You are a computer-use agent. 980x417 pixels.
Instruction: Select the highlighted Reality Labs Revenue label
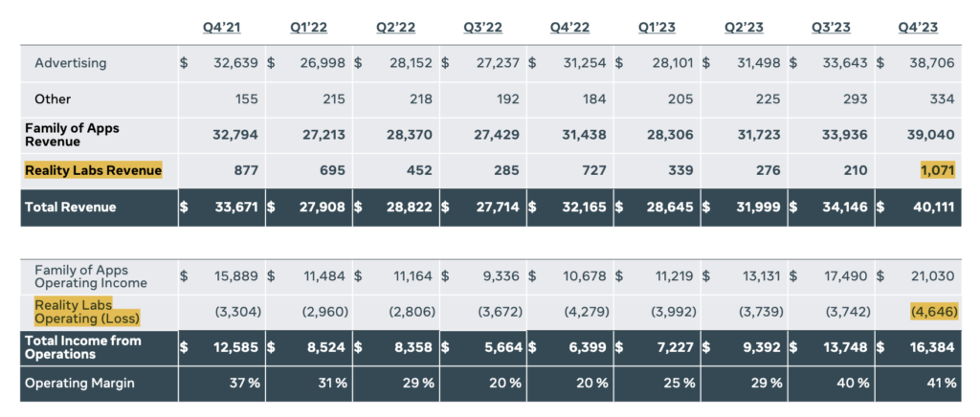94,170
